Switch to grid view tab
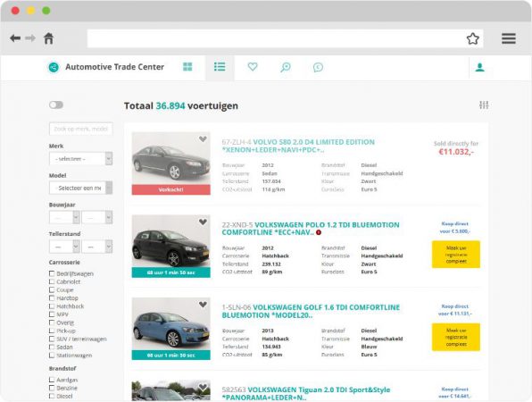The height and width of the screenshot is (402, 532). click(187, 67)
